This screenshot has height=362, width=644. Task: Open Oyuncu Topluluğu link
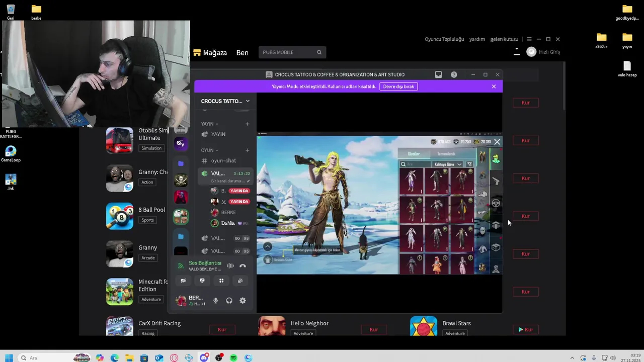444,39
